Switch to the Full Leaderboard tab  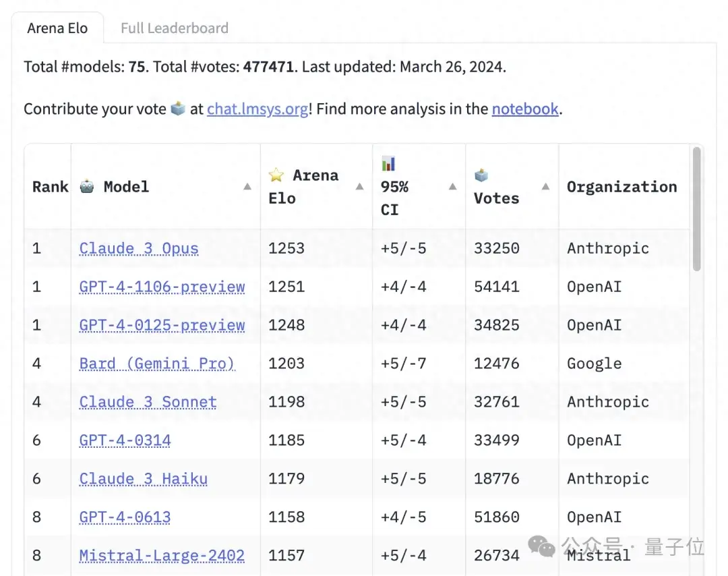pyautogui.click(x=174, y=28)
